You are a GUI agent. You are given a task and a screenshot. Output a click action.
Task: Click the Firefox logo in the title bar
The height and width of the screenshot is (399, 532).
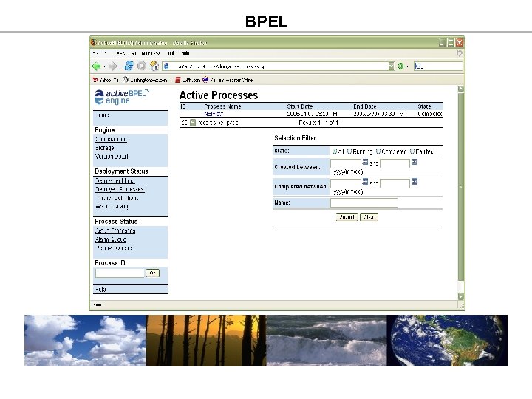tap(94, 42)
